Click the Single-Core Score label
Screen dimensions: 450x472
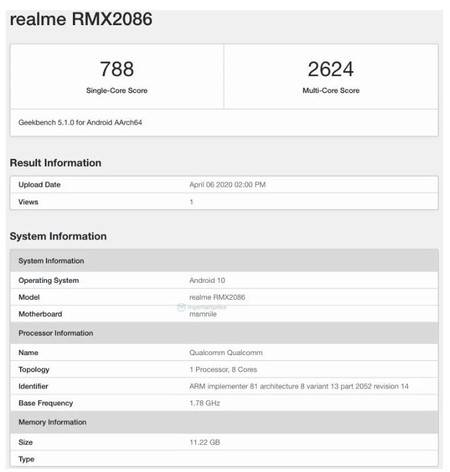point(117,90)
